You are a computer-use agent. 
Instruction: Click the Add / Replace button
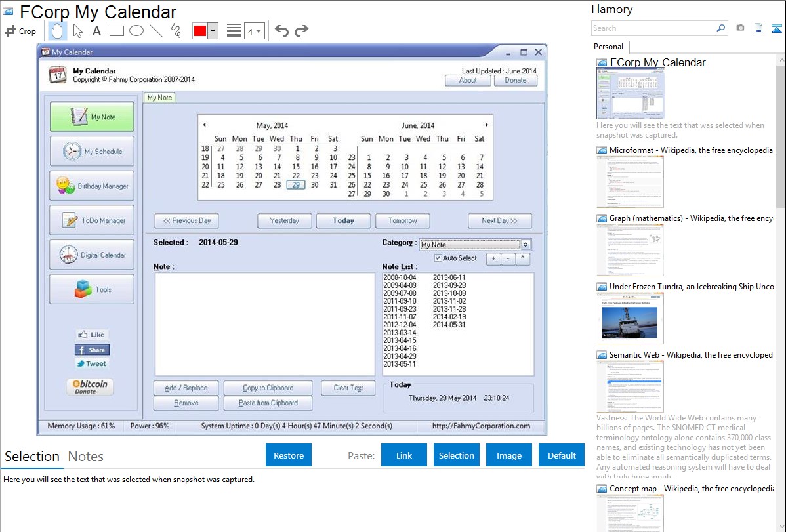pyautogui.click(x=186, y=388)
